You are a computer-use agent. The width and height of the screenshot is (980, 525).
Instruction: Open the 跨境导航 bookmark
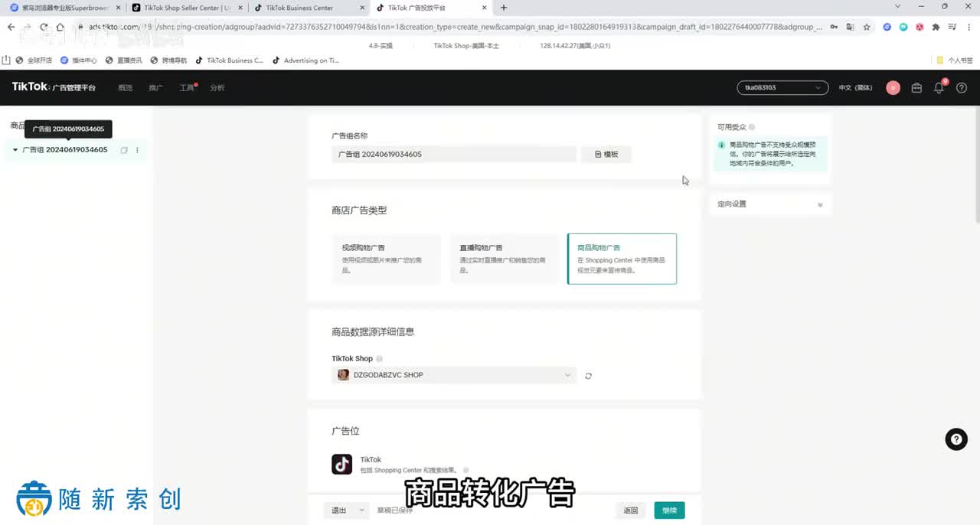(x=168, y=60)
